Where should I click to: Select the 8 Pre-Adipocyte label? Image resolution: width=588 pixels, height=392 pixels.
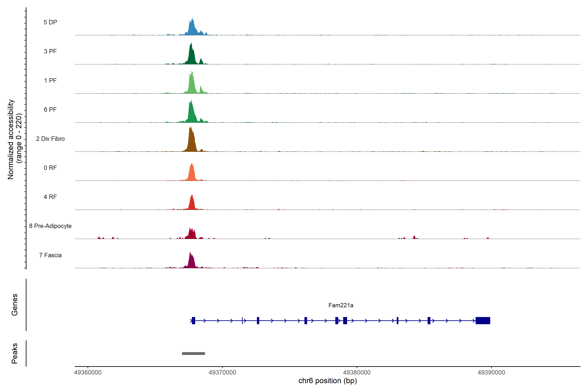tap(50, 226)
